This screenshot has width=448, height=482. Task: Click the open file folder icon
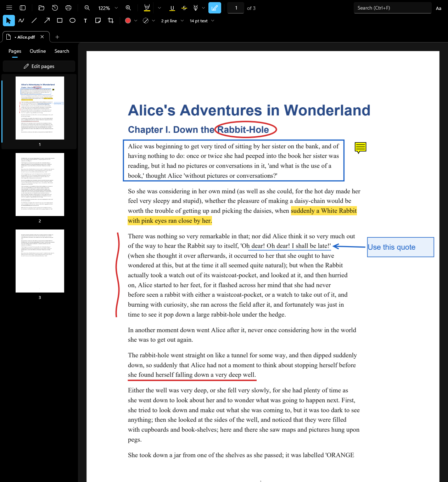(41, 8)
